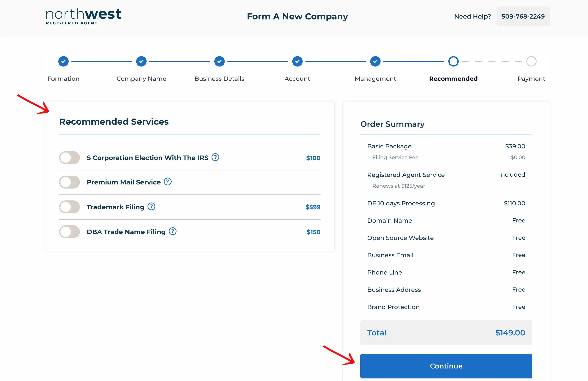Click the Company Name step checkmark circle
The width and height of the screenshot is (588, 381).
click(141, 61)
